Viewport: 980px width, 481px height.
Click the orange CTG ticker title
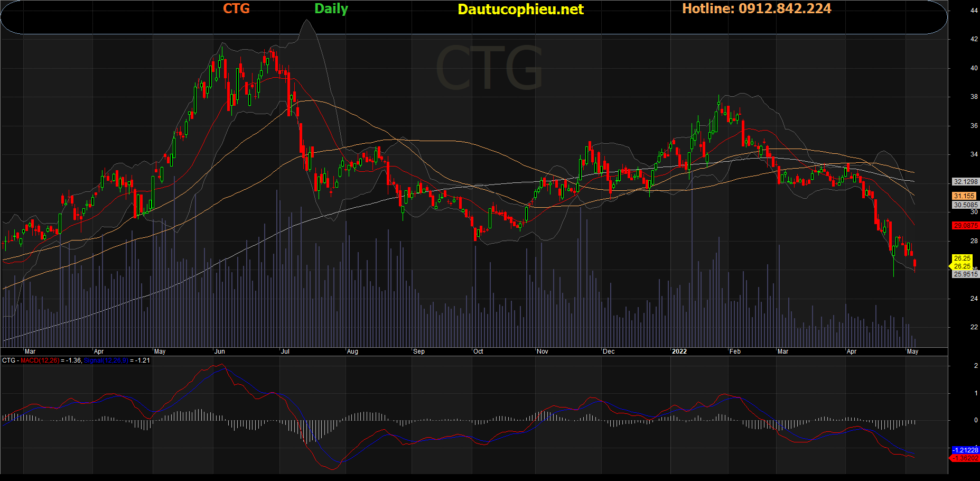(x=236, y=8)
